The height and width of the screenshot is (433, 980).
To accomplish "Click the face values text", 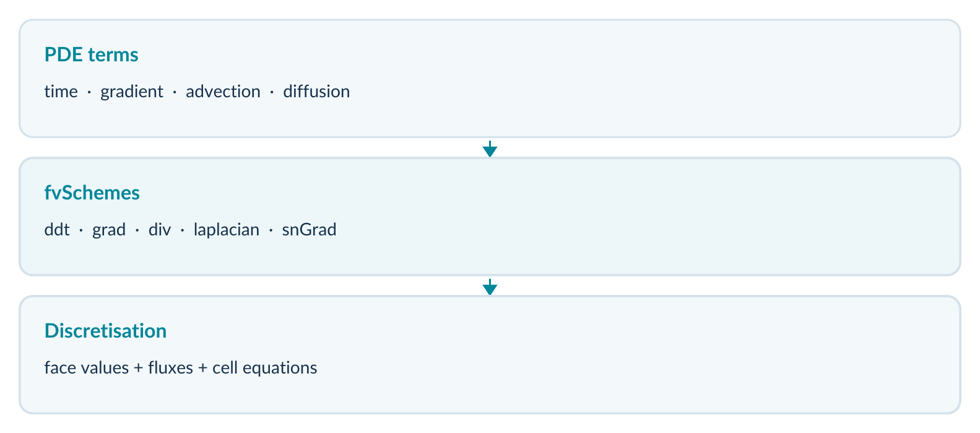I will point(87,368).
